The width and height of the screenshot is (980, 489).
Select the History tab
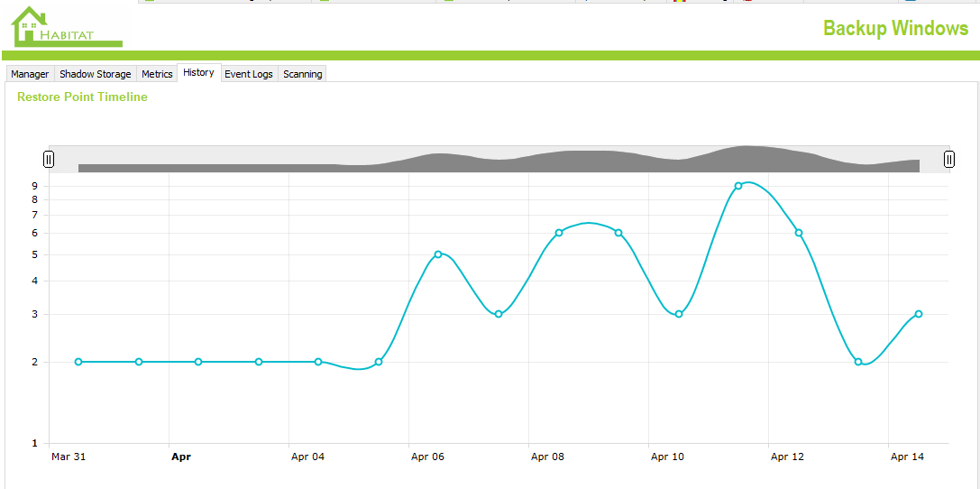pyautogui.click(x=198, y=73)
